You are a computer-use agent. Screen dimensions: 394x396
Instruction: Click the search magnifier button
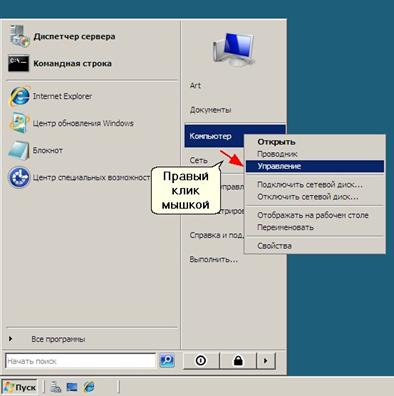point(167,360)
